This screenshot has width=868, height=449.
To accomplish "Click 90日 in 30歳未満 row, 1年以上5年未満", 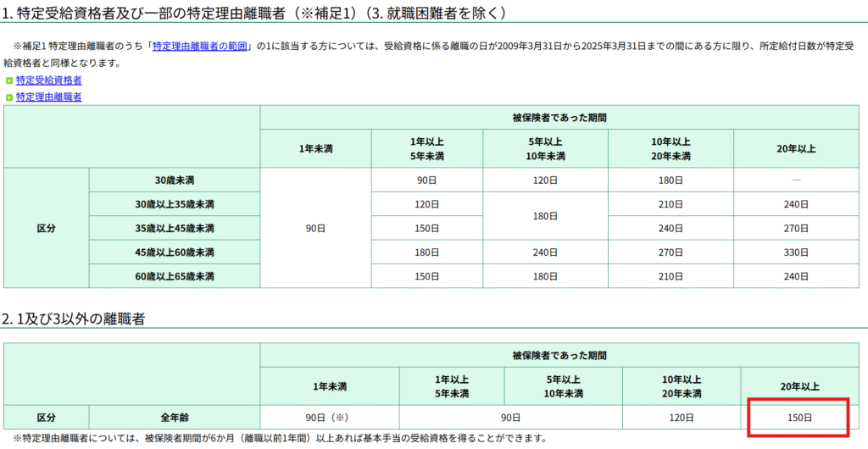I will pos(427,180).
